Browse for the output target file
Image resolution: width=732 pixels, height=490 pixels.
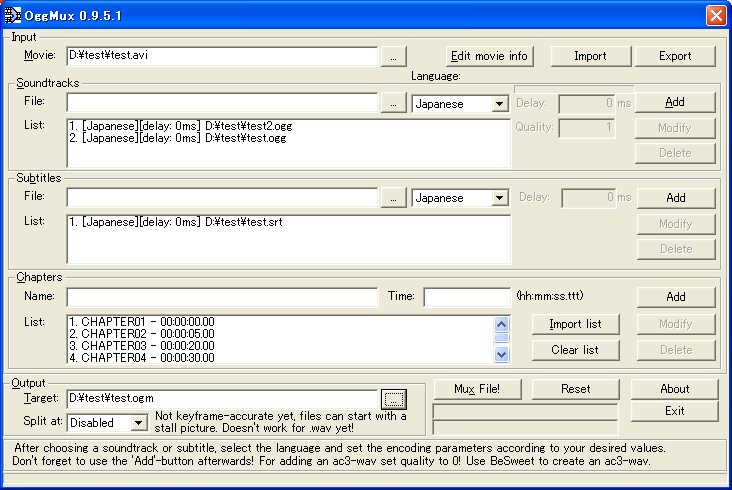point(394,399)
